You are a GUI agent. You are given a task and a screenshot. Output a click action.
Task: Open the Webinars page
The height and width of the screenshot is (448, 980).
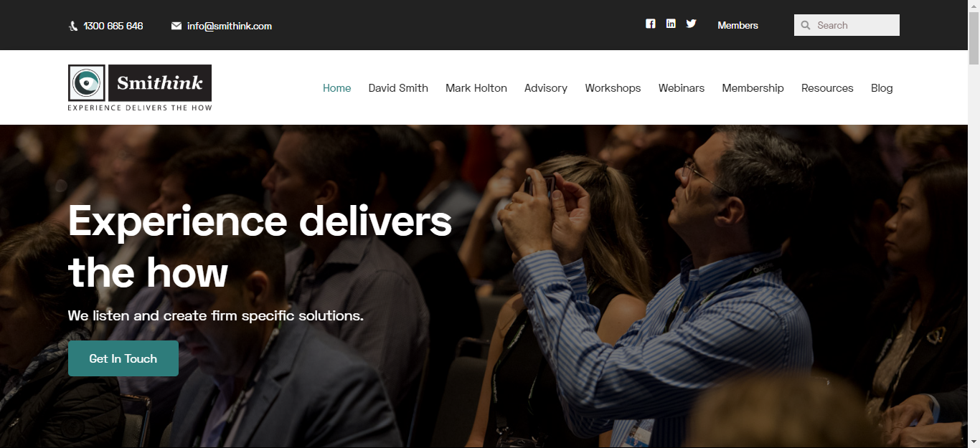click(x=682, y=88)
